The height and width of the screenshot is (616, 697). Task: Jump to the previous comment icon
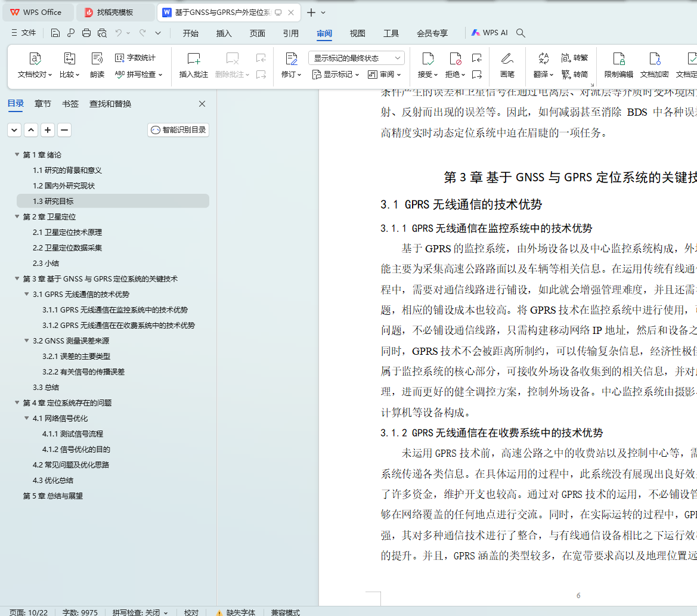[x=261, y=58]
